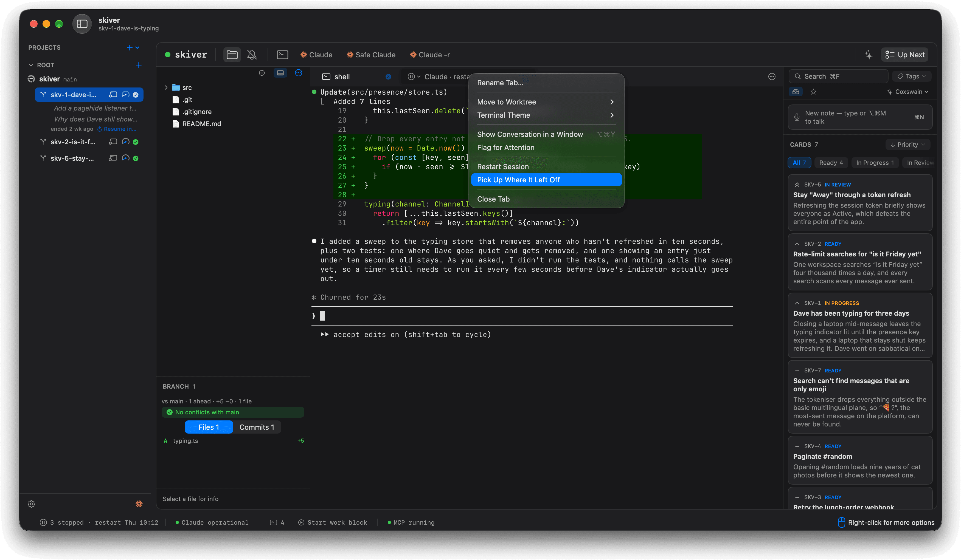Click ellipsis icon at terminal pane right
Viewport: 961px width, 560px height.
pyautogui.click(x=772, y=77)
